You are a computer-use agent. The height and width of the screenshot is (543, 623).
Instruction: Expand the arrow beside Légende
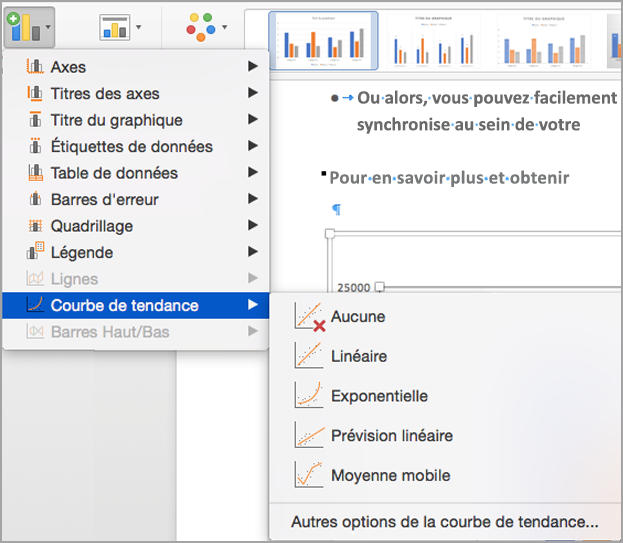253,251
